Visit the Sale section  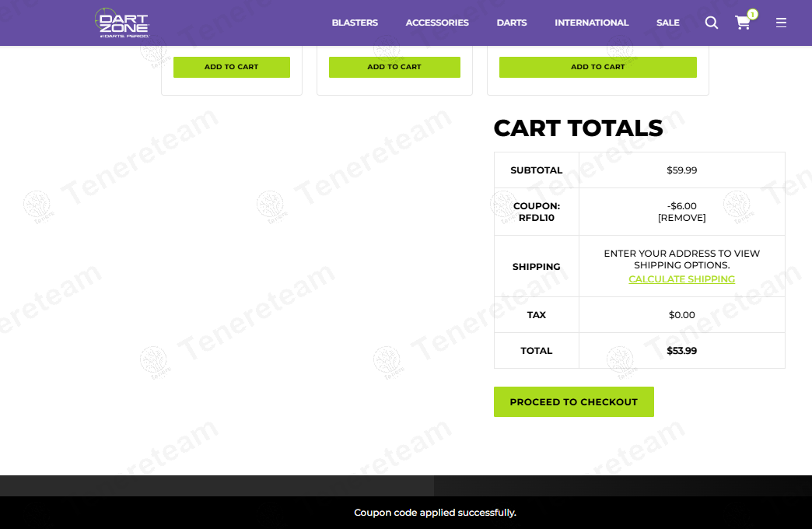tap(667, 23)
